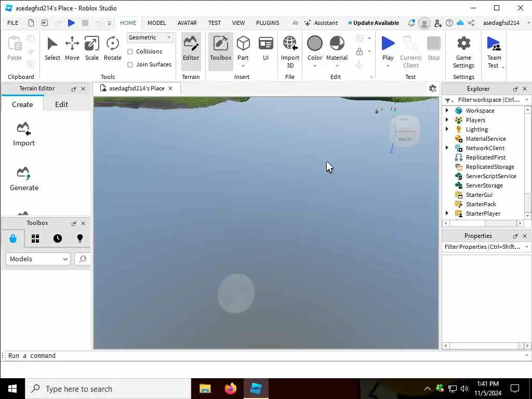This screenshot has height=399, width=532.
Task: Switch to the MODEL ribbon tab
Action: point(156,23)
